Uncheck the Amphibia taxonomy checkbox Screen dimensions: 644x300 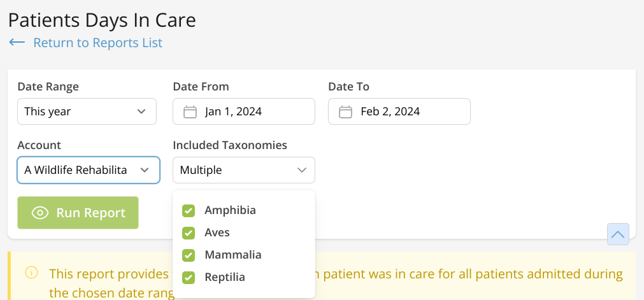tap(189, 210)
